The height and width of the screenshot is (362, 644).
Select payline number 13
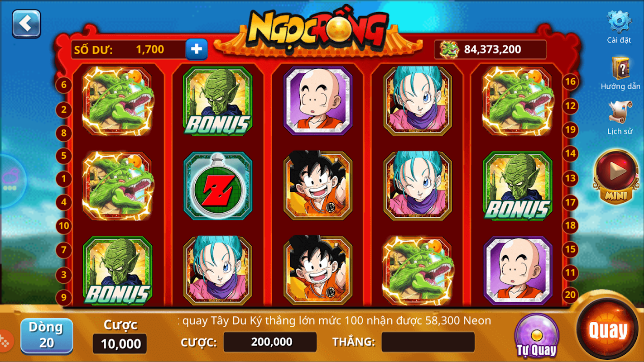(x=571, y=178)
